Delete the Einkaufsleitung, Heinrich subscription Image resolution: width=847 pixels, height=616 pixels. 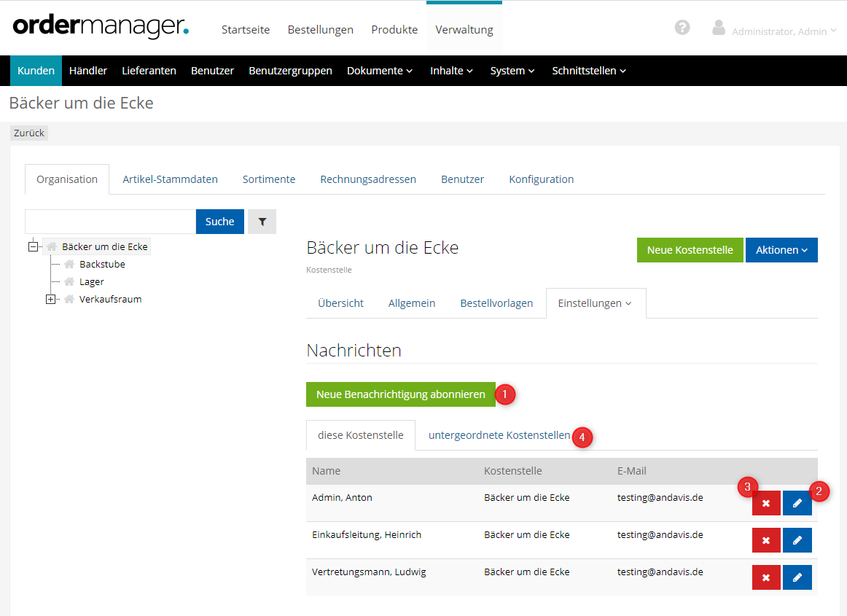[x=765, y=540]
